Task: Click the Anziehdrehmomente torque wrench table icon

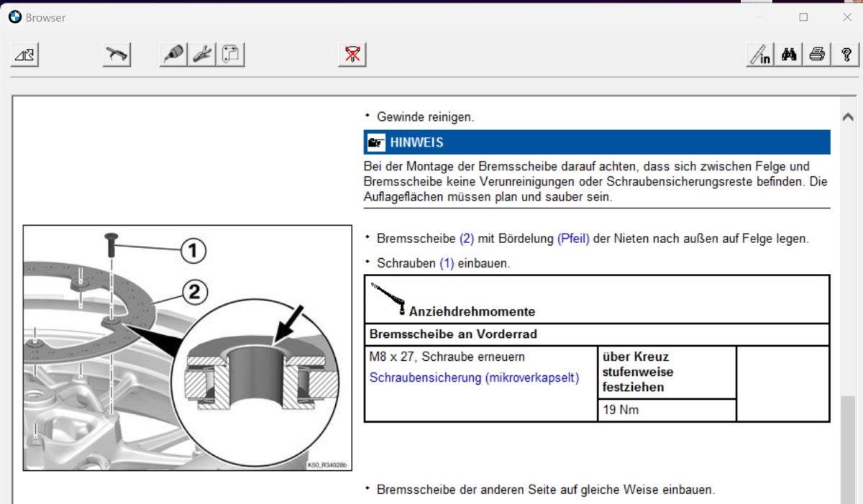Action: coord(388,299)
